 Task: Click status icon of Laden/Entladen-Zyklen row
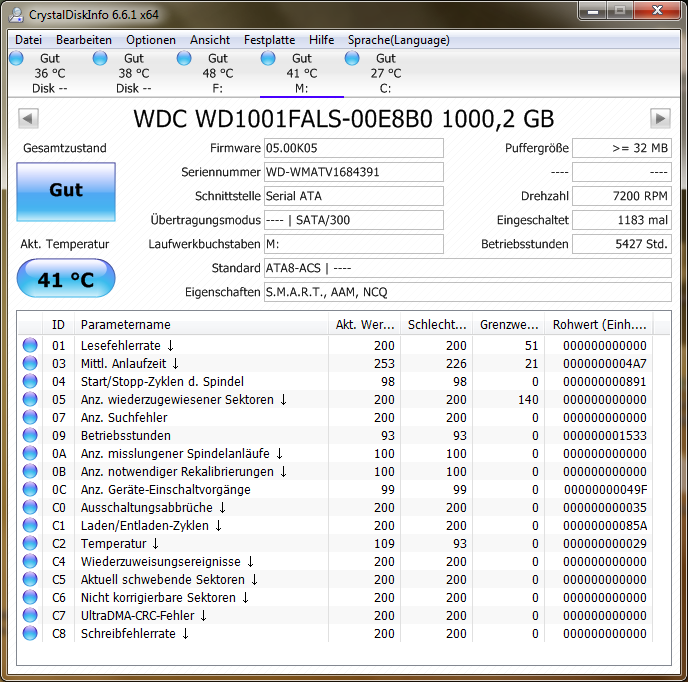click(30, 525)
